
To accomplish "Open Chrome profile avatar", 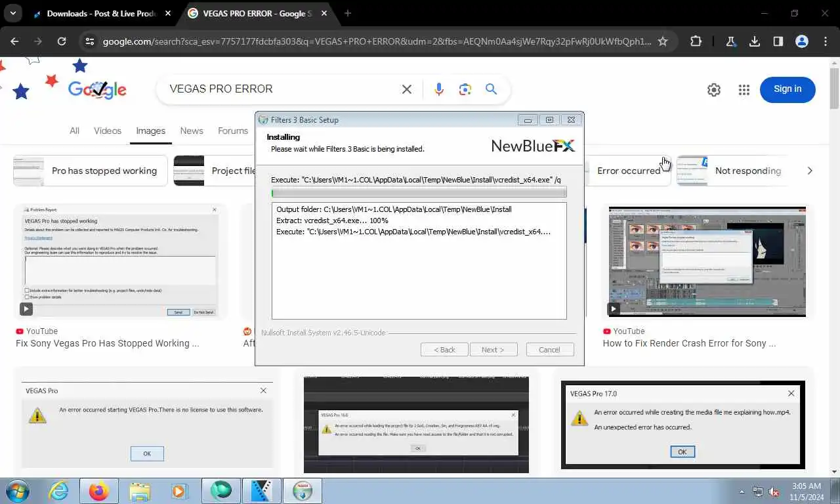I will [x=802, y=41].
